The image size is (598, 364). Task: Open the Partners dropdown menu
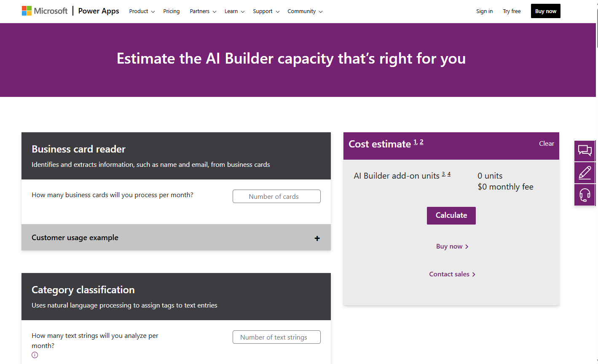(203, 11)
